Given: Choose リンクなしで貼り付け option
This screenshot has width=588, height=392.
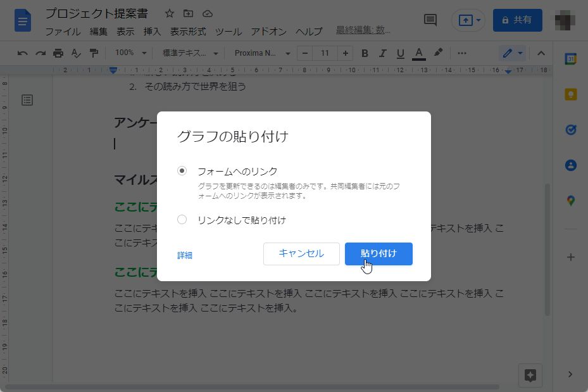Looking at the screenshot, I should [182, 219].
